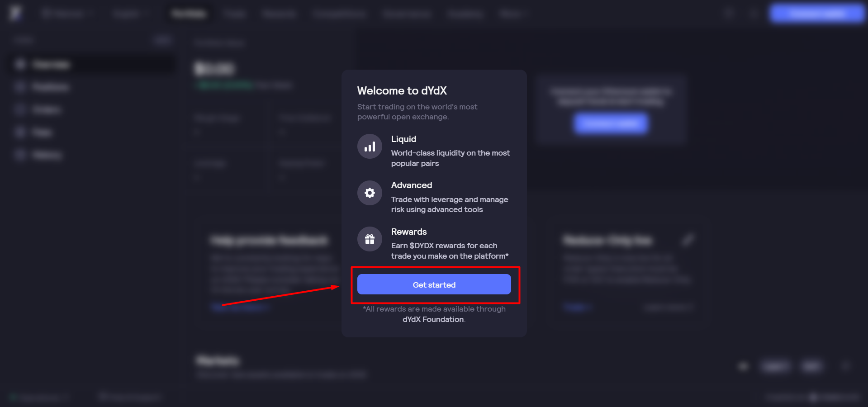Viewport: 868px width, 407px height.
Task: Click '*All rewards are made available through' footnote
Action: (434, 309)
